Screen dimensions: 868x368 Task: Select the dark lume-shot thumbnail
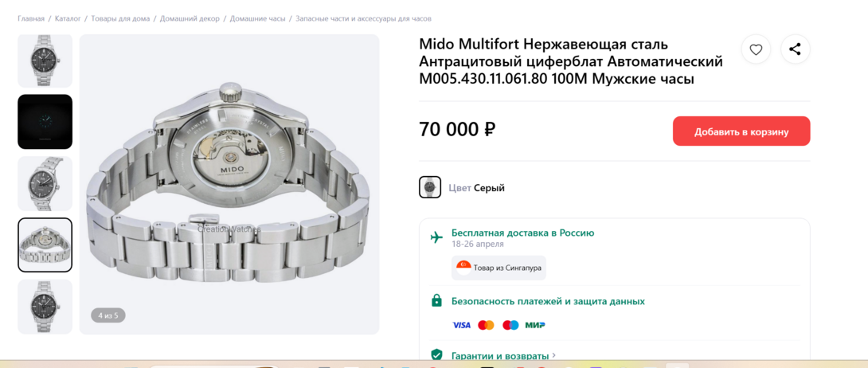click(45, 122)
